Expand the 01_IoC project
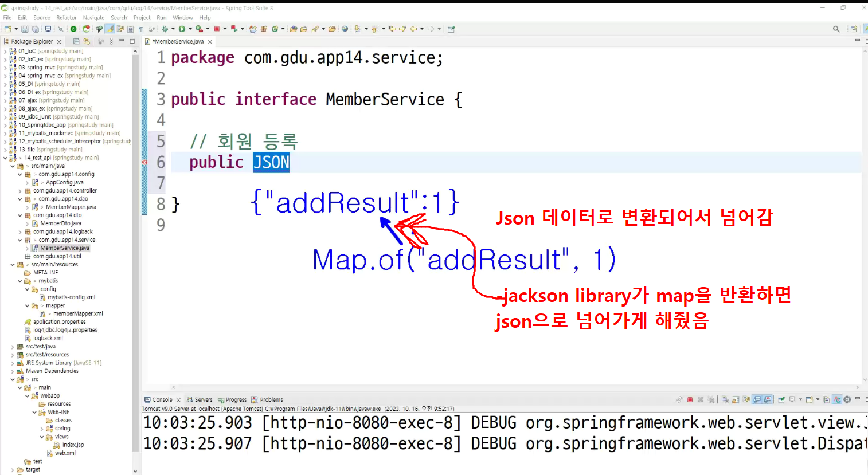Image resolution: width=868 pixels, height=475 pixels. [x=5, y=51]
